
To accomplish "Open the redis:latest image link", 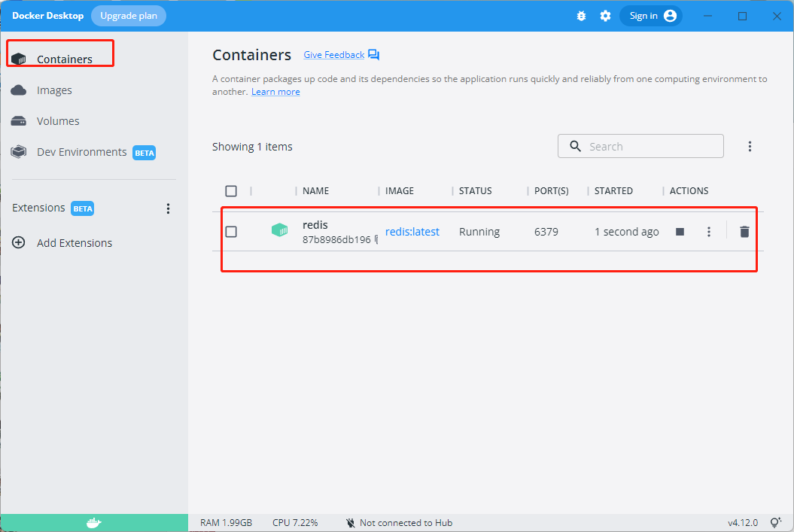I will tap(412, 232).
